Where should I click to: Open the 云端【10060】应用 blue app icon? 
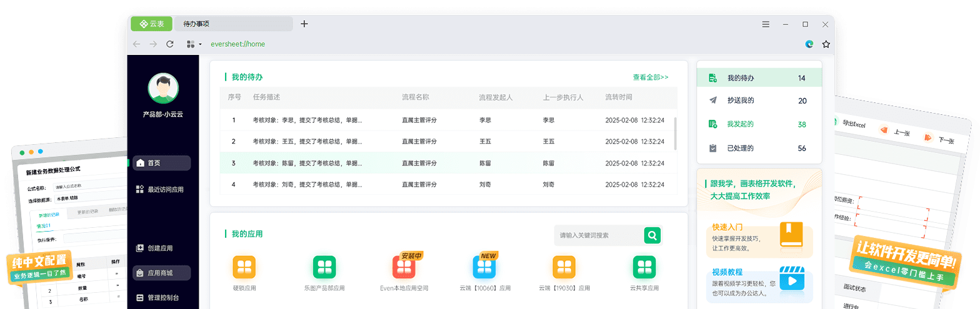(484, 267)
